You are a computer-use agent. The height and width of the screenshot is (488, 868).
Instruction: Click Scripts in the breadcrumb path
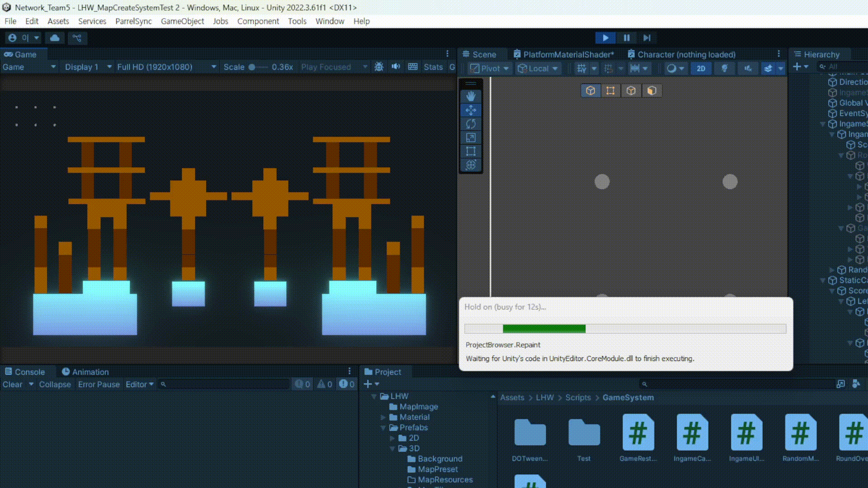(578, 398)
